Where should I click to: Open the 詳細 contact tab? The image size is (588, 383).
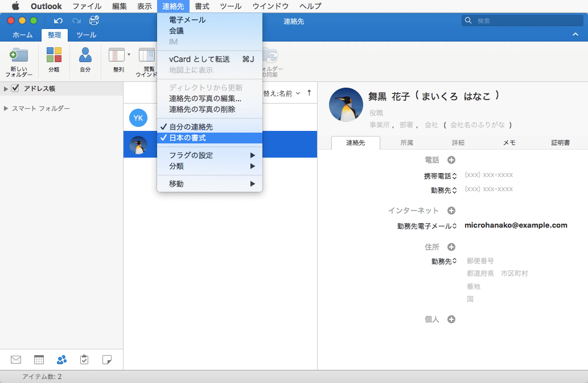click(458, 143)
